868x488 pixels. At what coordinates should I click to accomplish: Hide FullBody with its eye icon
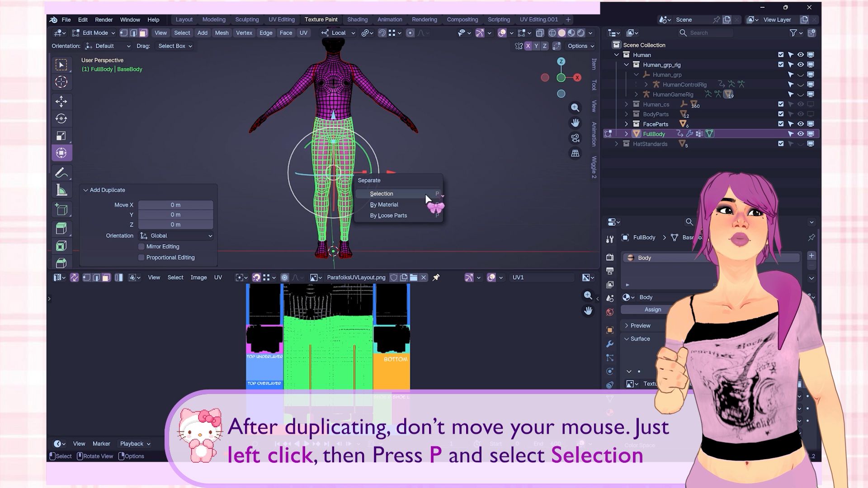pyautogui.click(x=801, y=134)
